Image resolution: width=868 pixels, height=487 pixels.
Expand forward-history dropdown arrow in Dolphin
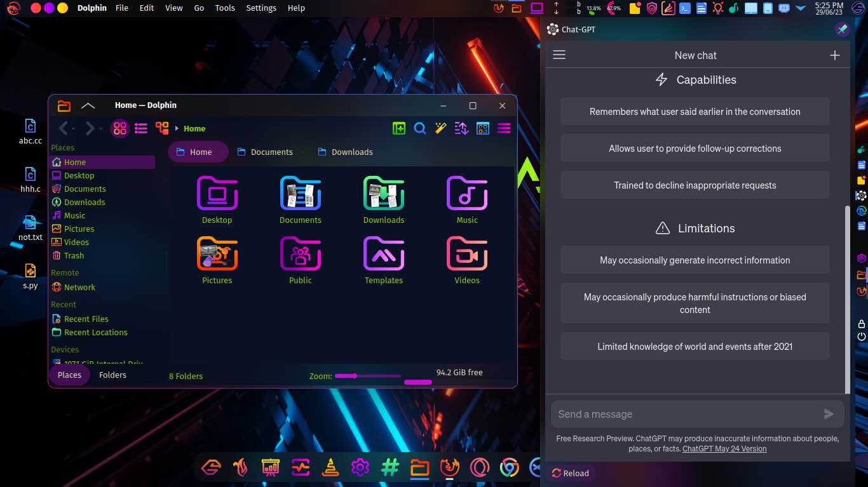[x=100, y=130]
